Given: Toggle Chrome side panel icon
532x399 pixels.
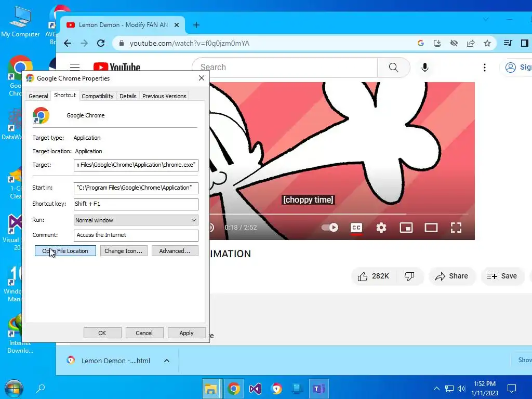Looking at the screenshot, I should point(525,43).
